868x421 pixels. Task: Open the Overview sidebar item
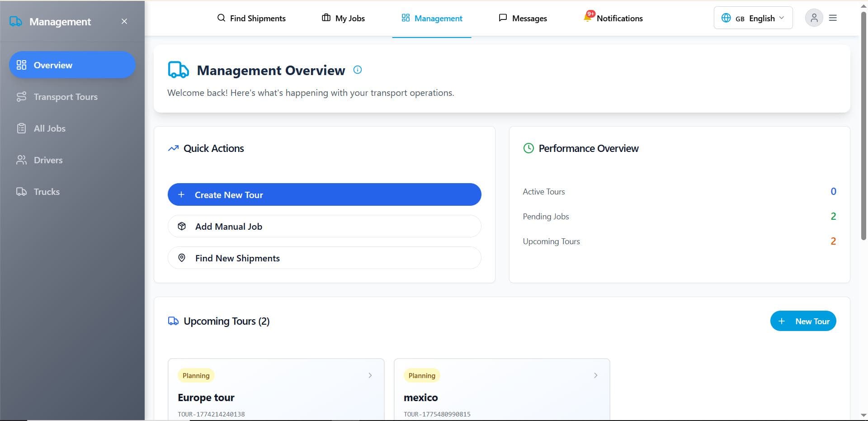tap(72, 65)
